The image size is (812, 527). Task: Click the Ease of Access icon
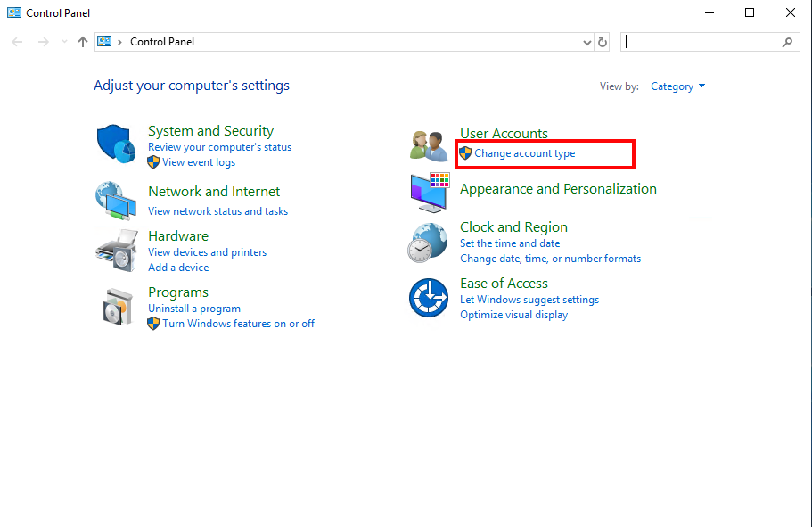429,298
